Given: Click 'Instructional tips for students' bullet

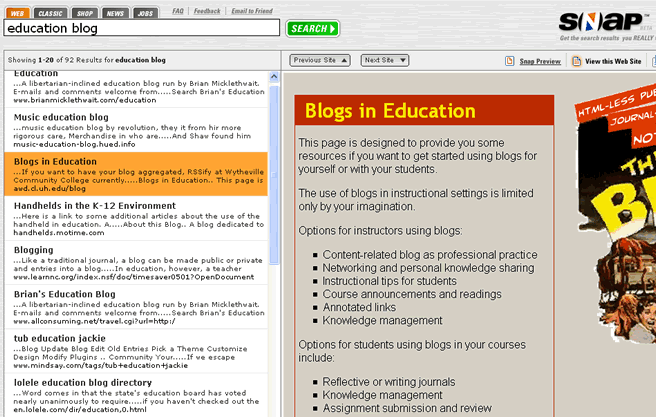Looking at the screenshot, I should coord(390,281).
